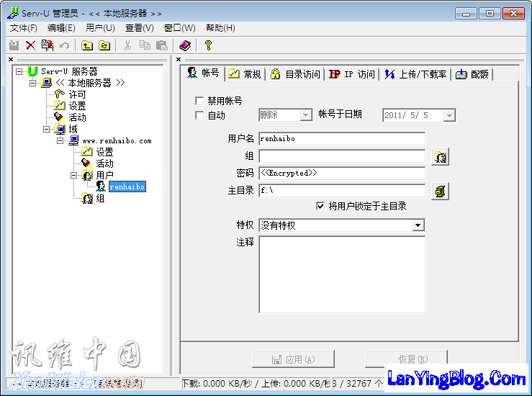Viewport: 532px width, 396px height.
Task: Click the 应用(A) button
Action: pyautogui.click(x=293, y=359)
